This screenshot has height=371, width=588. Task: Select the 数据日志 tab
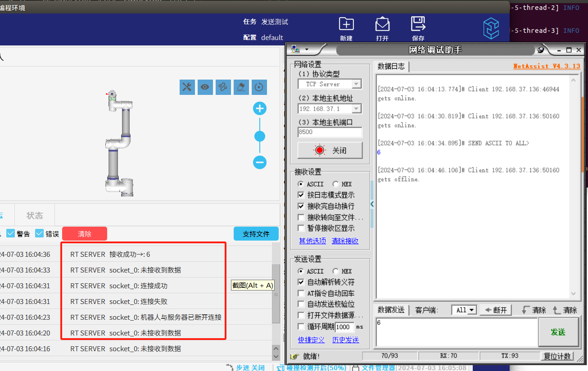pos(391,67)
